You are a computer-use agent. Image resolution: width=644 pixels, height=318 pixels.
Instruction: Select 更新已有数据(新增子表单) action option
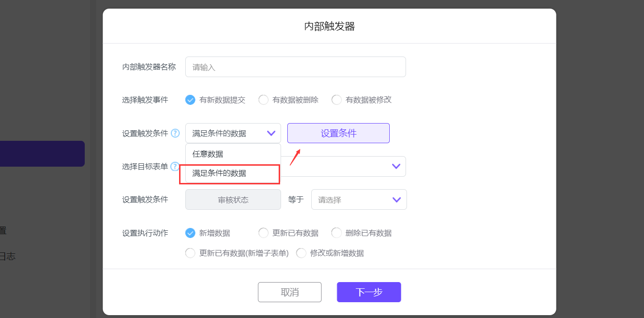tap(191, 253)
